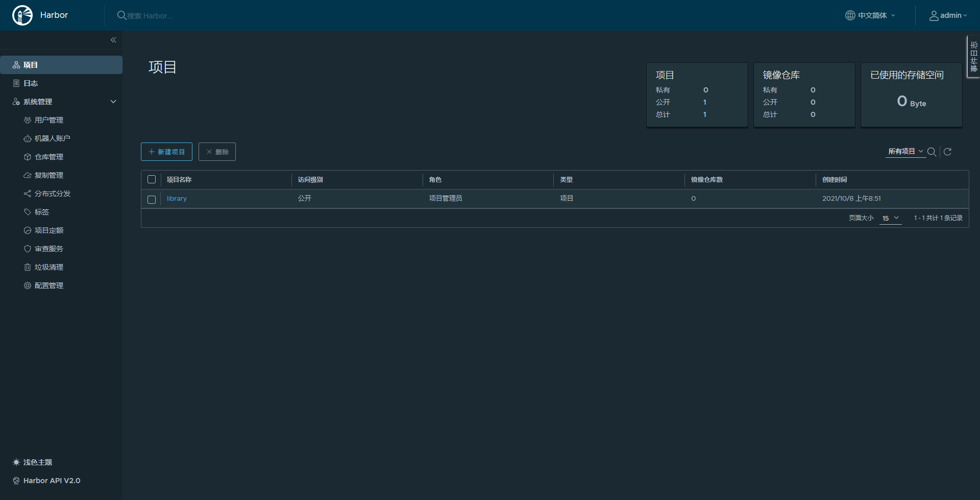Click the search magnifier icon in header

121,15
